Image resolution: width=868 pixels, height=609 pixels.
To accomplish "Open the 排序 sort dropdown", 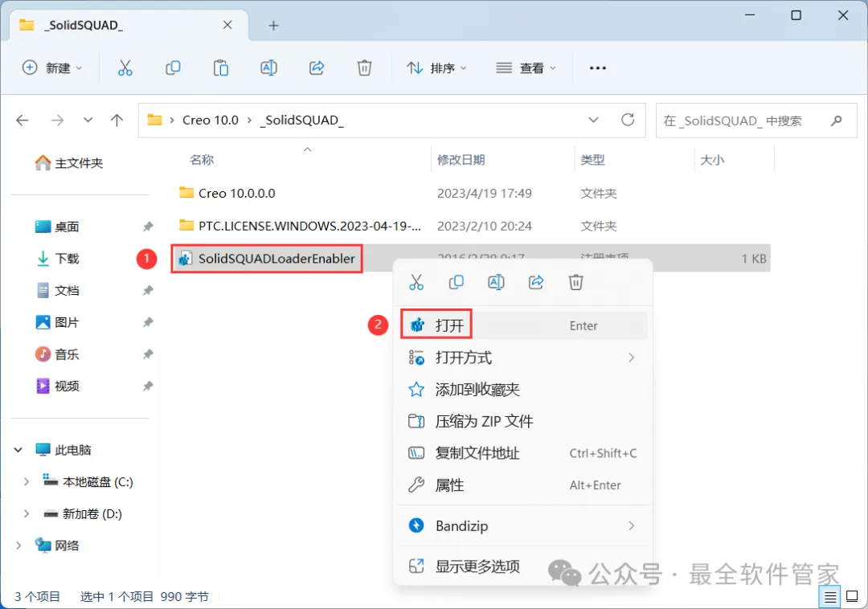I will (436, 68).
